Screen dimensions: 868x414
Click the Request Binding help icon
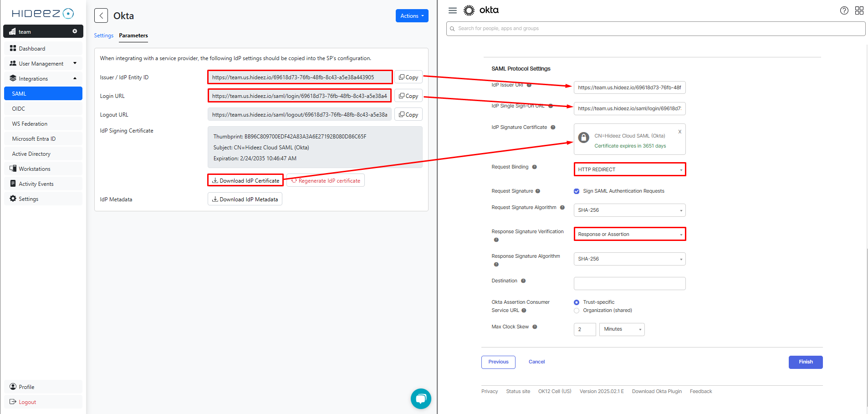point(534,167)
